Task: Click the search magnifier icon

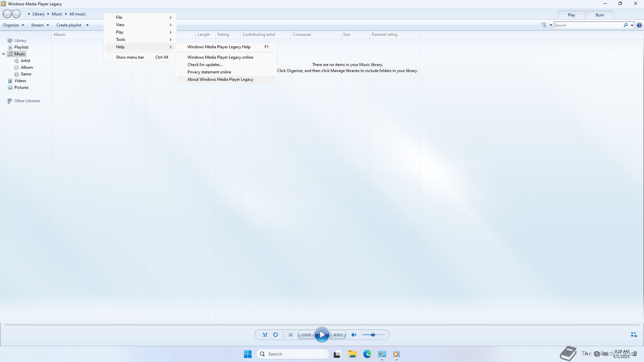Action: [626, 25]
